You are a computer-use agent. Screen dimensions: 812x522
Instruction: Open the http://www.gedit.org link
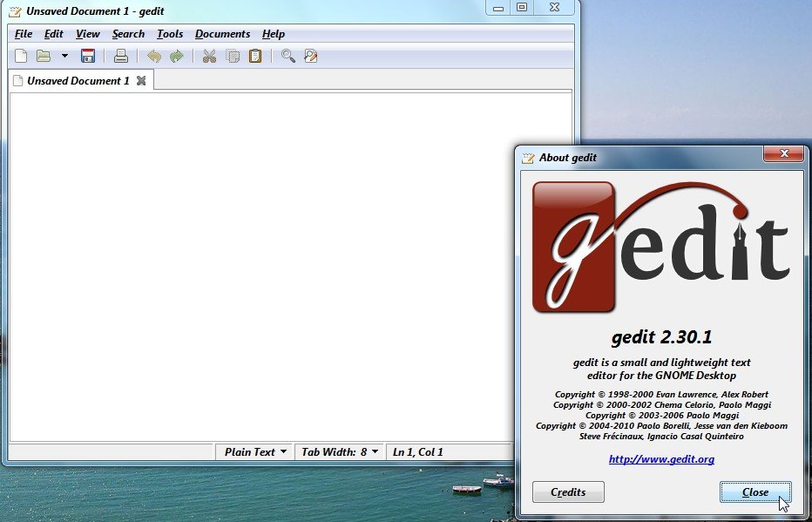[661, 459]
